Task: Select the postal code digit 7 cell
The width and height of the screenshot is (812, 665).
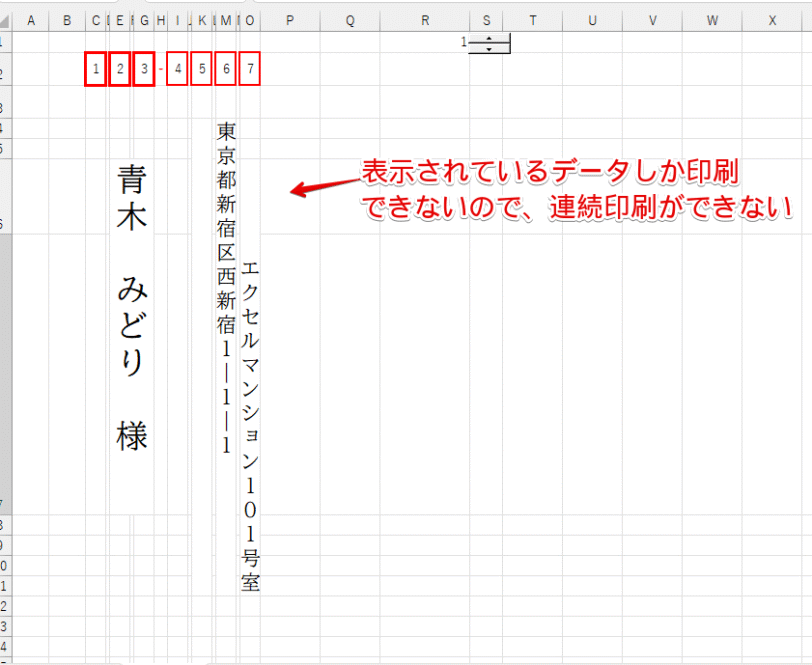Action: pyautogui.click(x=251, y=67)
